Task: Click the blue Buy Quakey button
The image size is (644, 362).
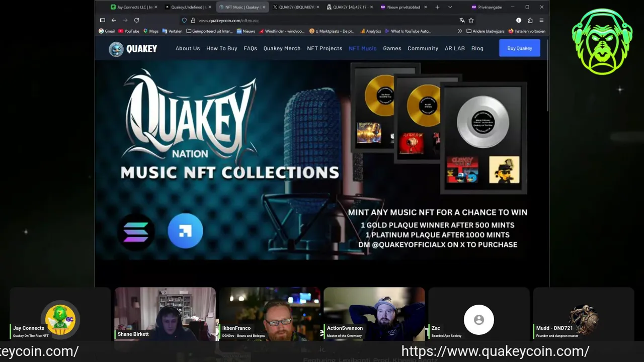Action: tap(520, 48)
